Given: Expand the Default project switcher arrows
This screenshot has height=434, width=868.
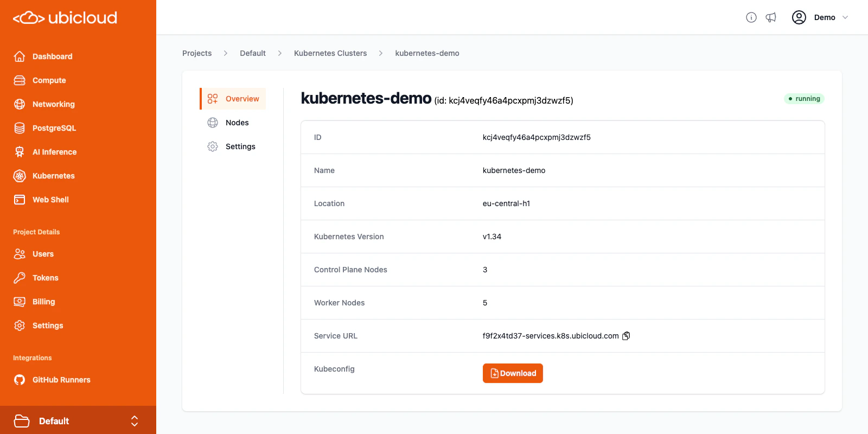Looking at the screenshot, I should click(135, 421).
